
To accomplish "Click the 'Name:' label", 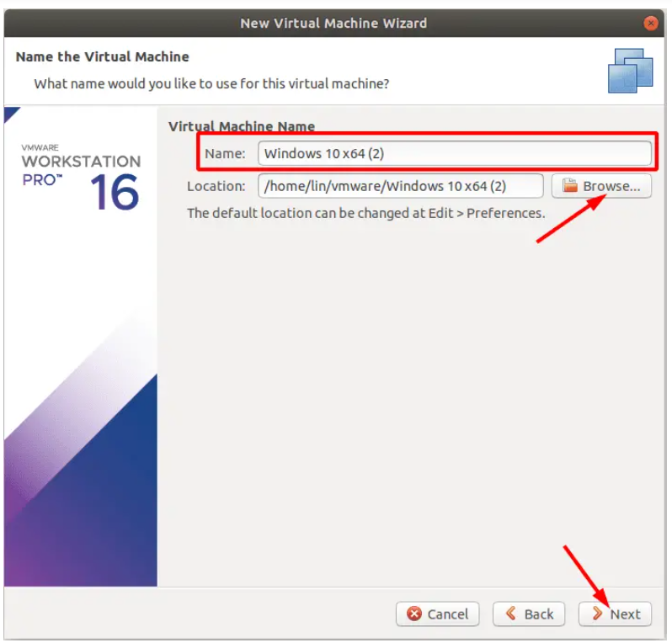I will [225, 153].
